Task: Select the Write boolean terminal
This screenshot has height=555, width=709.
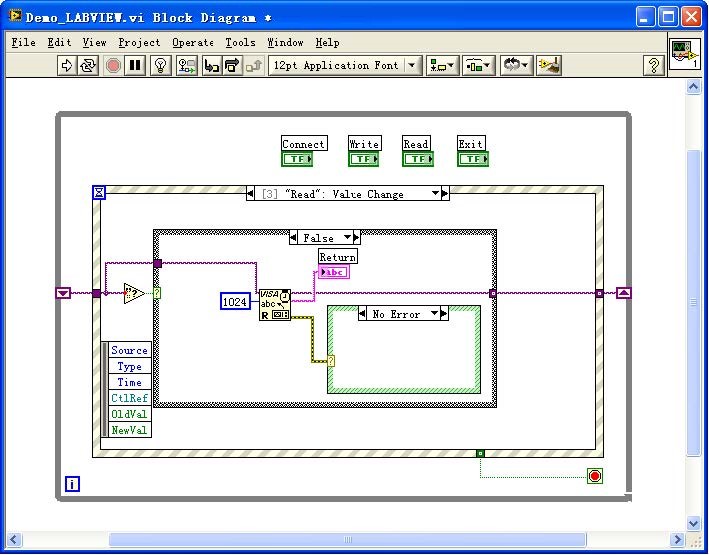Action: coord(364,159)
